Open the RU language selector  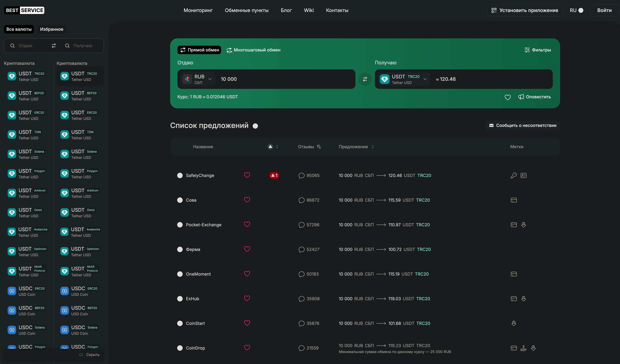point(576,10)
